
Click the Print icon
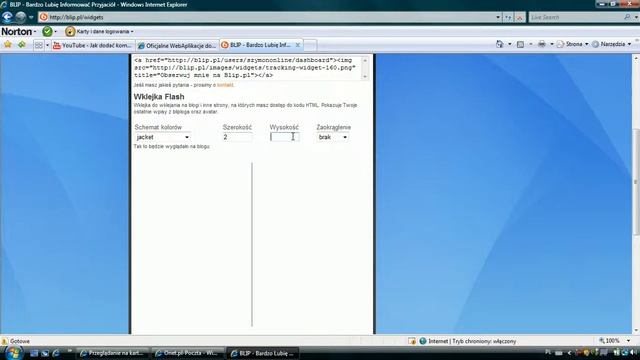(x=542, y=44)
